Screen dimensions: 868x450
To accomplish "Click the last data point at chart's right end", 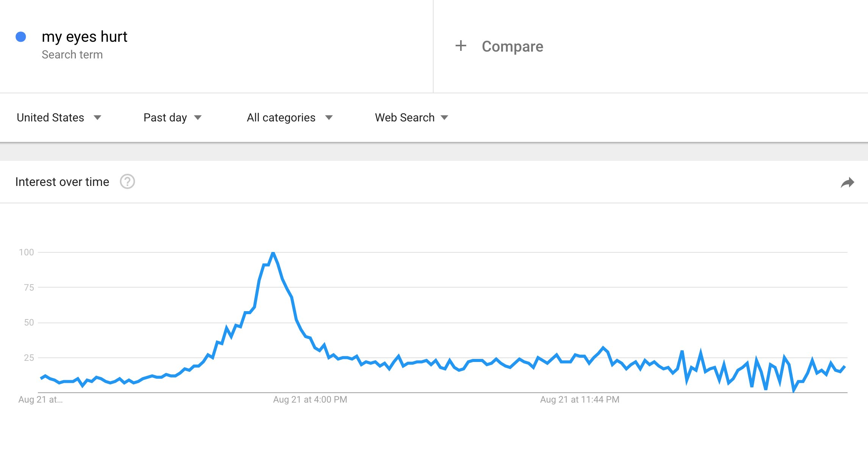I will pyautogui.click(x=844, y=367).
